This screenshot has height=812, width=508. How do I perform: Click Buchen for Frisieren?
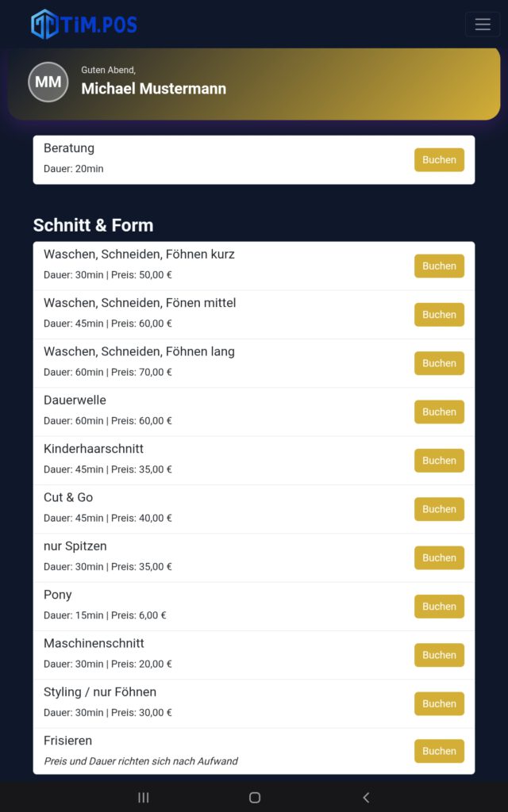click(x=439, y=751)
